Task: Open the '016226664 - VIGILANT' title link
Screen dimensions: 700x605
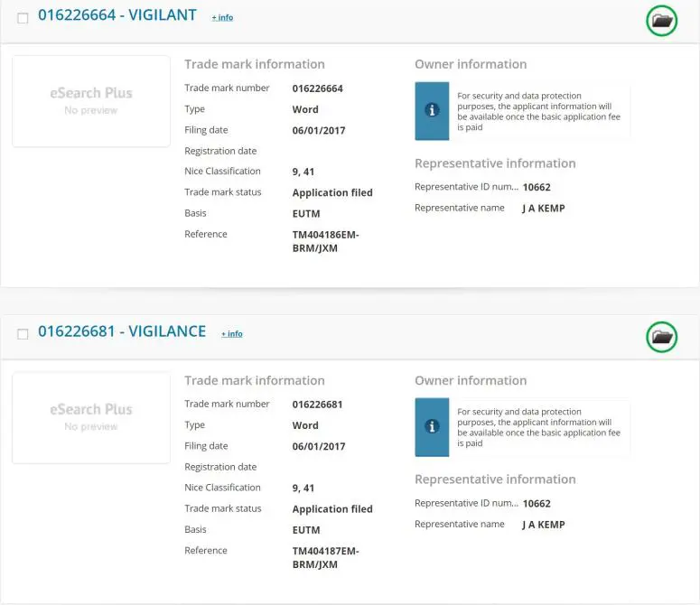Action: tap(117, 15)
